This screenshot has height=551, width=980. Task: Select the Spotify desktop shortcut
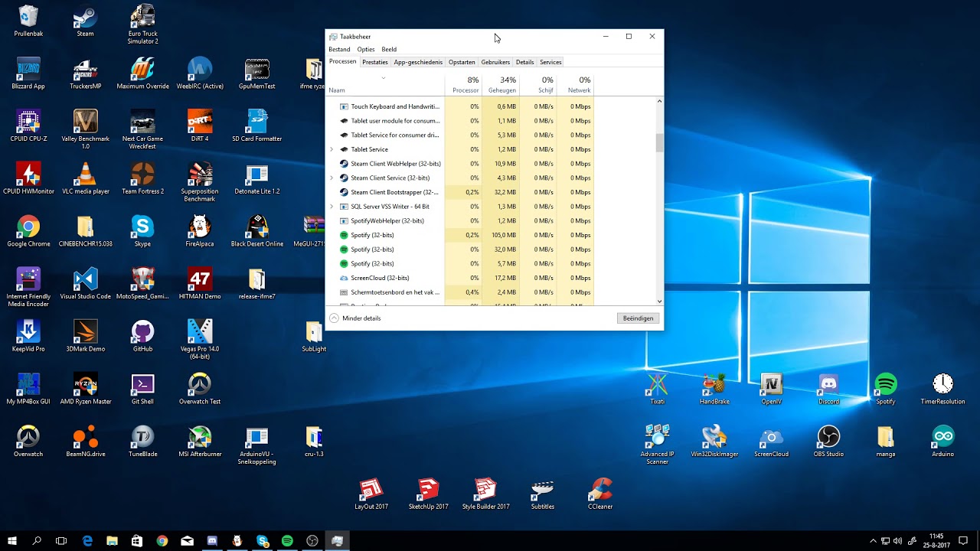pyautogui.click(x=885, y=389)
